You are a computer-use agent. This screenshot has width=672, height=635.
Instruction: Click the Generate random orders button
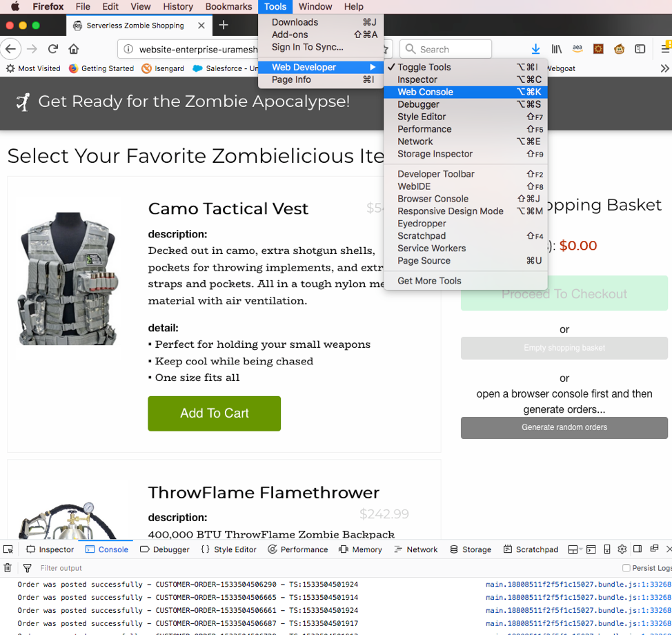[x=564, y=427]
